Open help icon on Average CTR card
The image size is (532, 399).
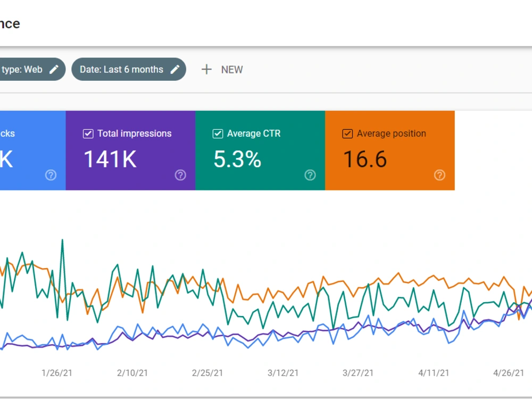click(310, 175)
